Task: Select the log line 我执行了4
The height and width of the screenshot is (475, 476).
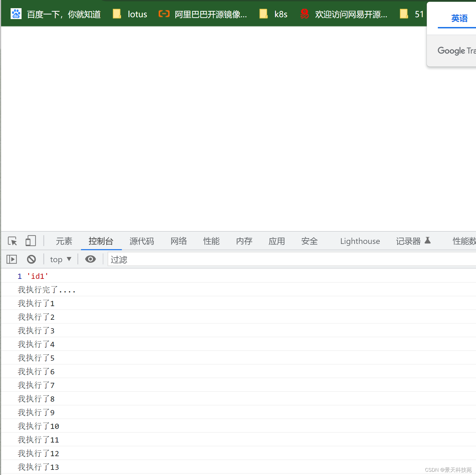Action: (239, 344)
